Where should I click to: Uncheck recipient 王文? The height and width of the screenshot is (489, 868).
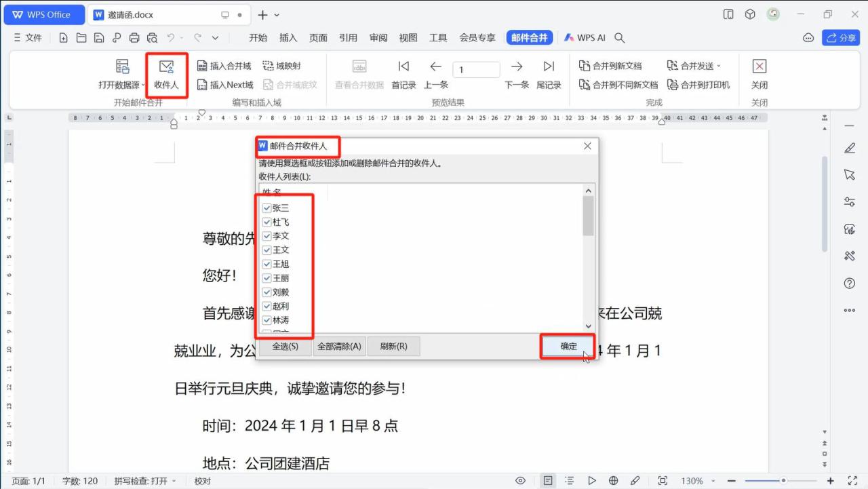[267, 250]
